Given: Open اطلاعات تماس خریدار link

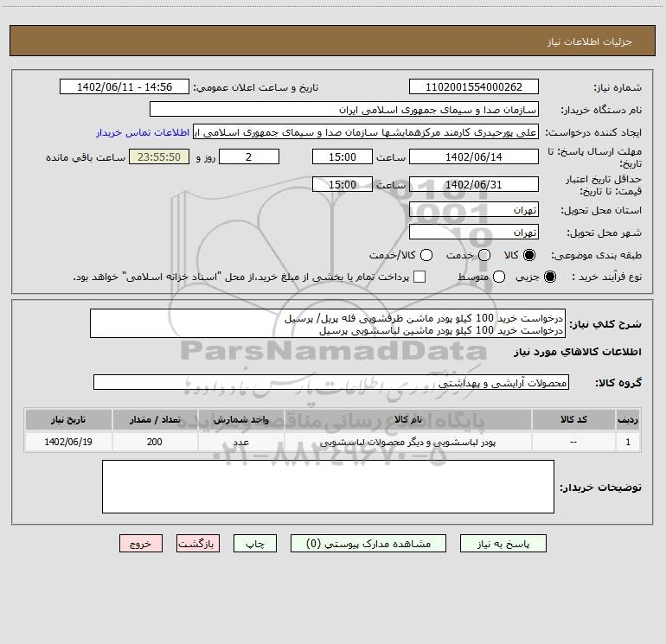Looking at the screenshot, I should tap(143, 132).
